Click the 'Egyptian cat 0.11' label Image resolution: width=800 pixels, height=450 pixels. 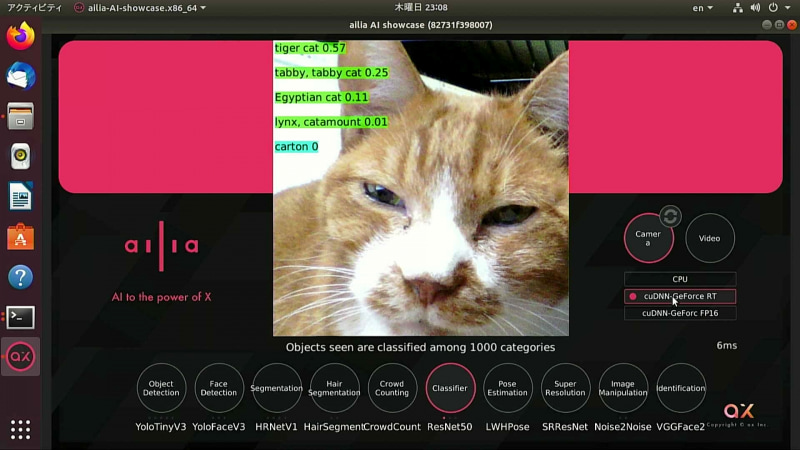pyautogui.click(x=321, y=97)
